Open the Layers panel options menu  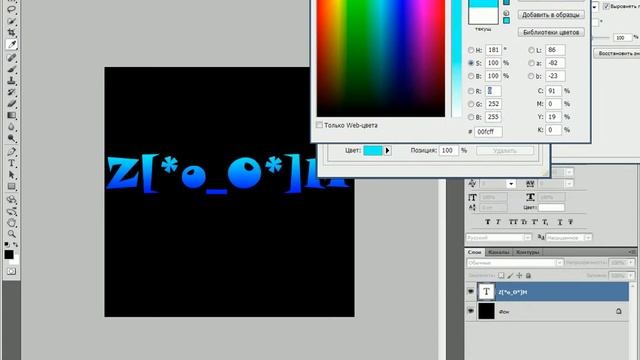632,252
